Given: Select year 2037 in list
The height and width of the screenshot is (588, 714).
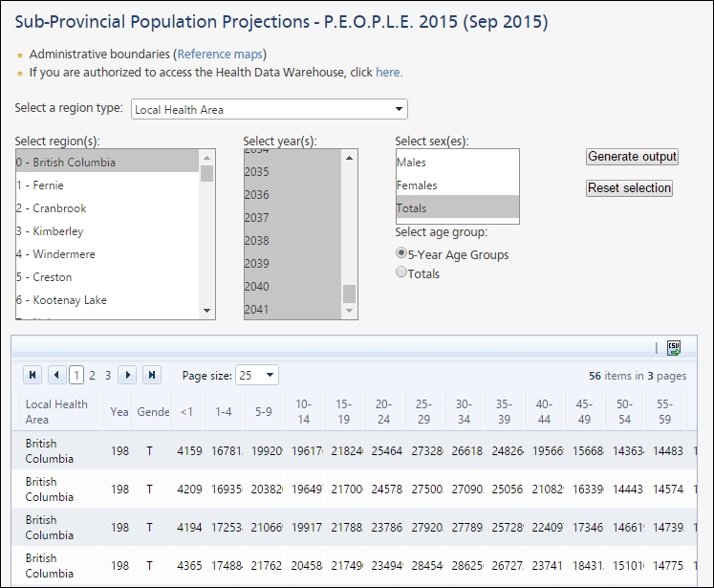Looking at the screenshot, I should pyautogui.click(x=292, y=217).
